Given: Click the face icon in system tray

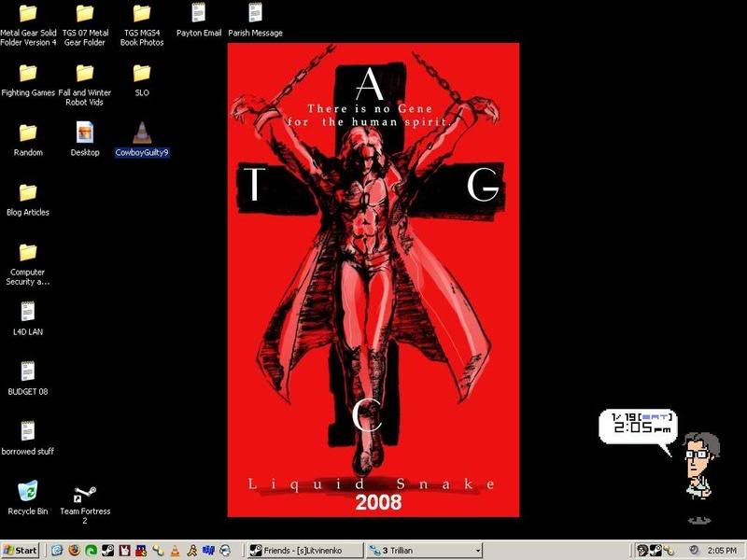Looking at the screenshot, I should [642, 551].
